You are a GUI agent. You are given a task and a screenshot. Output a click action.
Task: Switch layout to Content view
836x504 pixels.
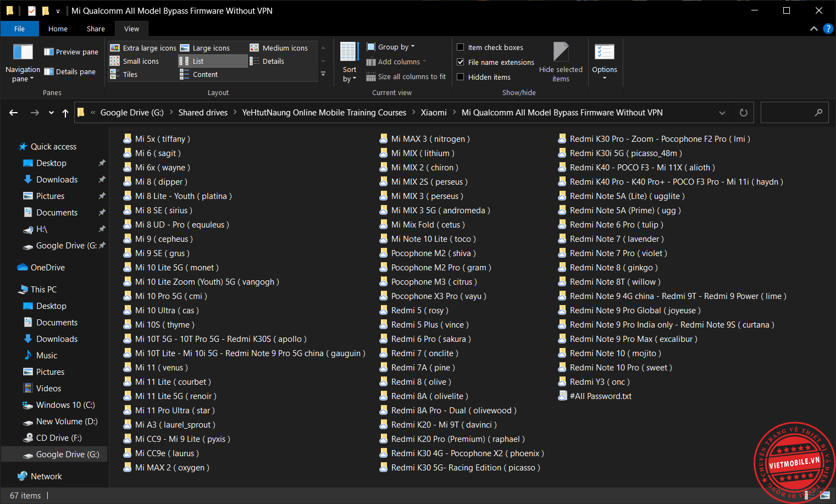[x=199, y=74]
